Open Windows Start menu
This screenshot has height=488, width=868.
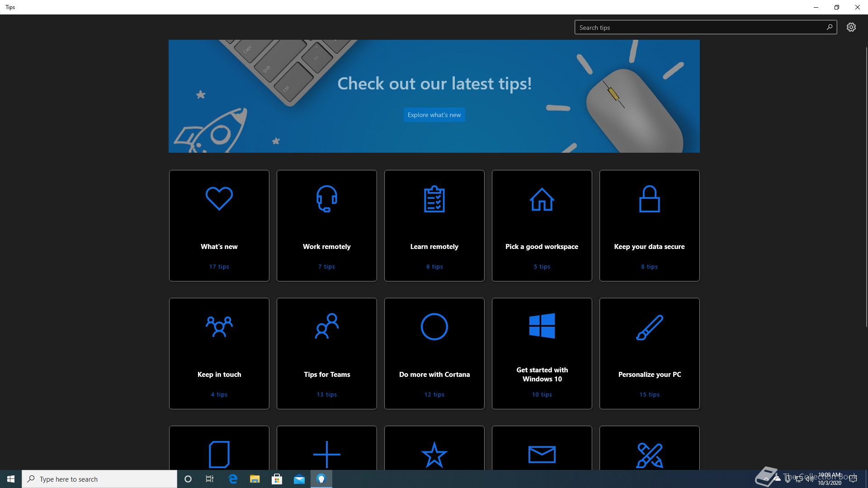11,479
